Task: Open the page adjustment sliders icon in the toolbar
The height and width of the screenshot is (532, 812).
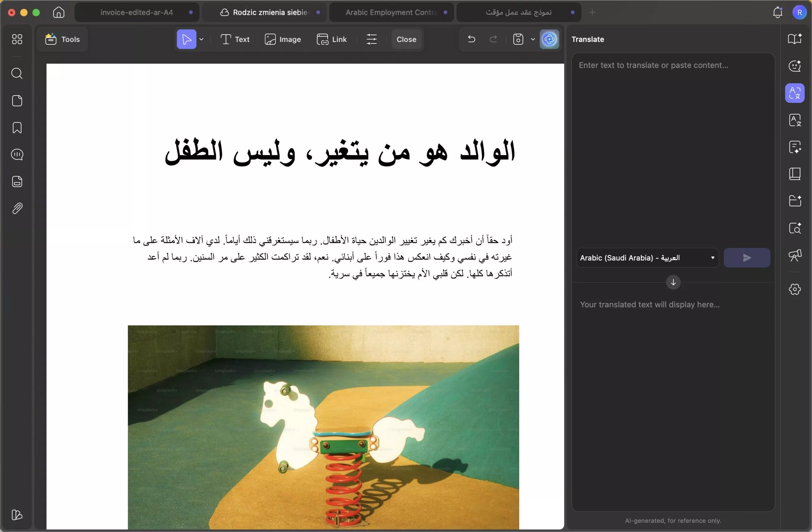Action: tap(371, 39)
